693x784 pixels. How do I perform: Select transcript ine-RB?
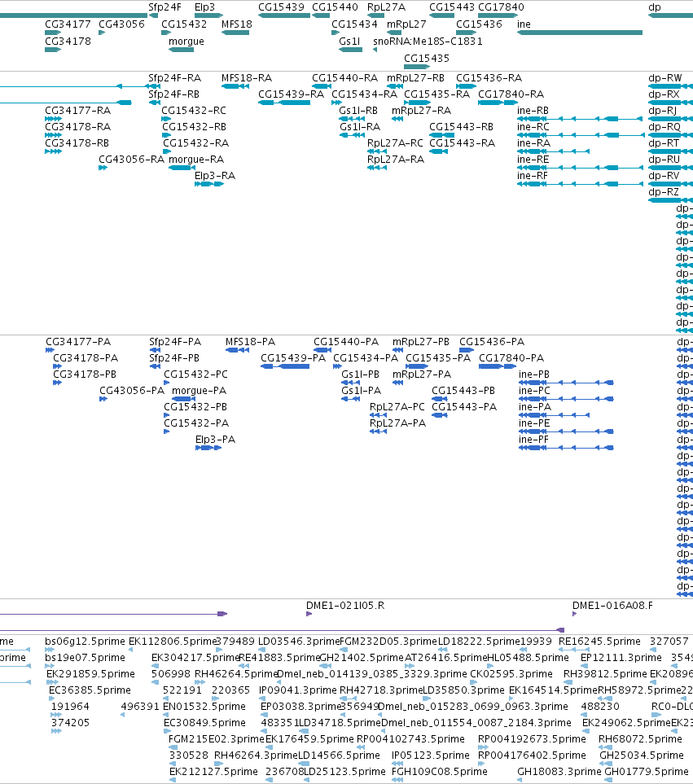[533, 111]
